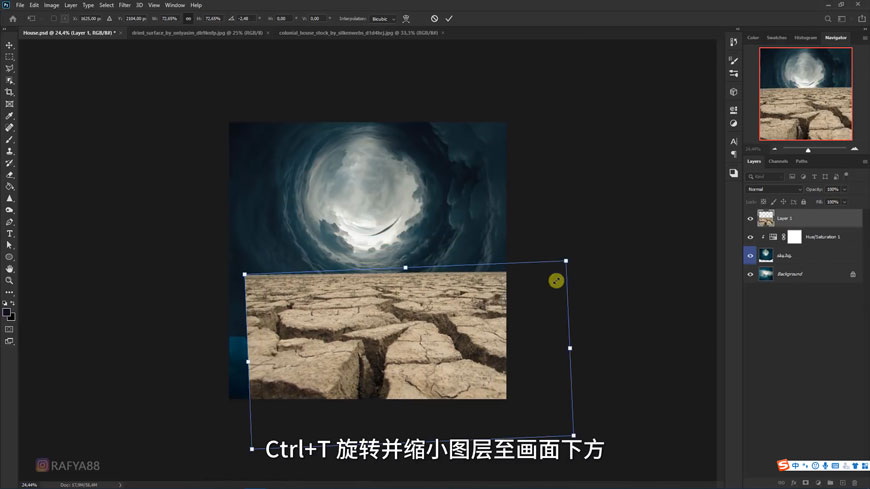Select the Zoom tool
Viewport: 870px width, 489px height.
click(x=10, y=281)
